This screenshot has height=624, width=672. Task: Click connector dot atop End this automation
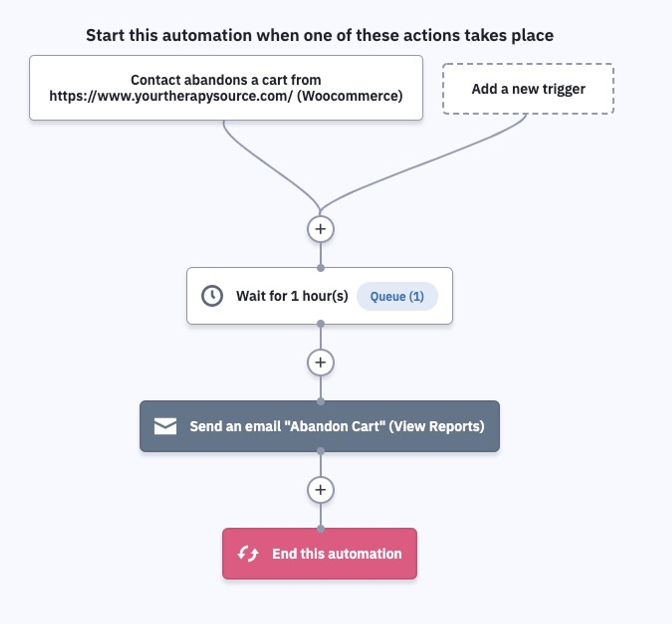pyautogui.click(x=320, y=529)
